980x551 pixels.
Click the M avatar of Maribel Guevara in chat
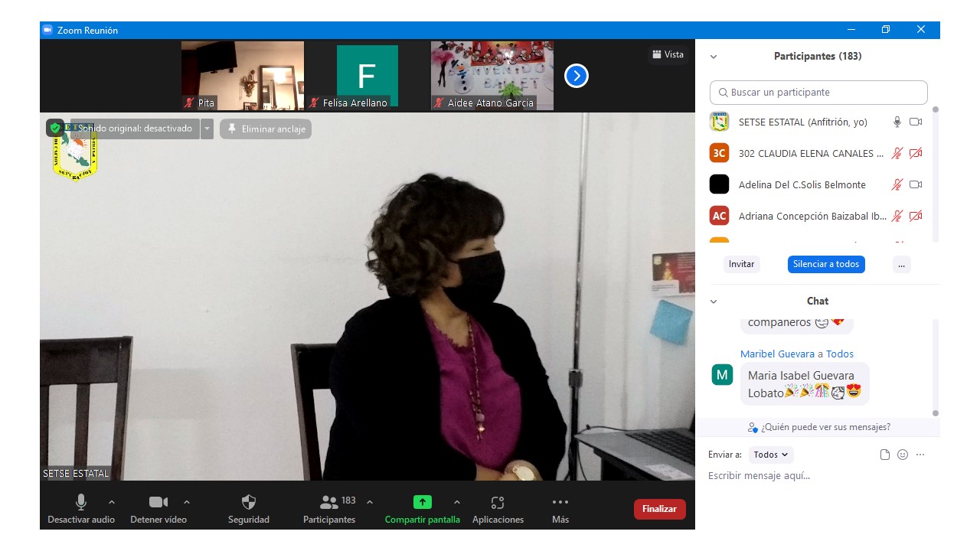(x=722, y=375)
